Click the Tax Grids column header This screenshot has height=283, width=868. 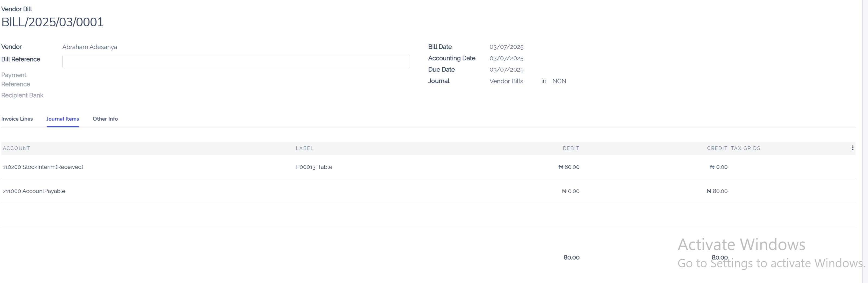[745, 148]
